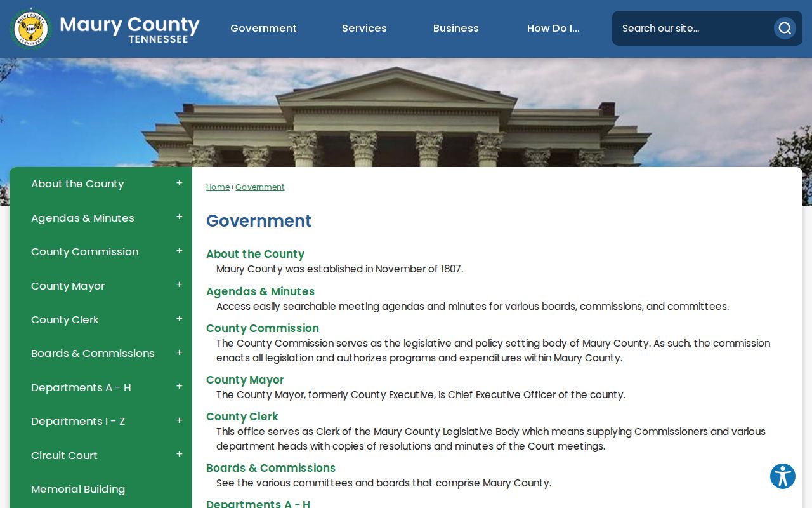
Task: Open the Services top menu
Action: [364, 28]
